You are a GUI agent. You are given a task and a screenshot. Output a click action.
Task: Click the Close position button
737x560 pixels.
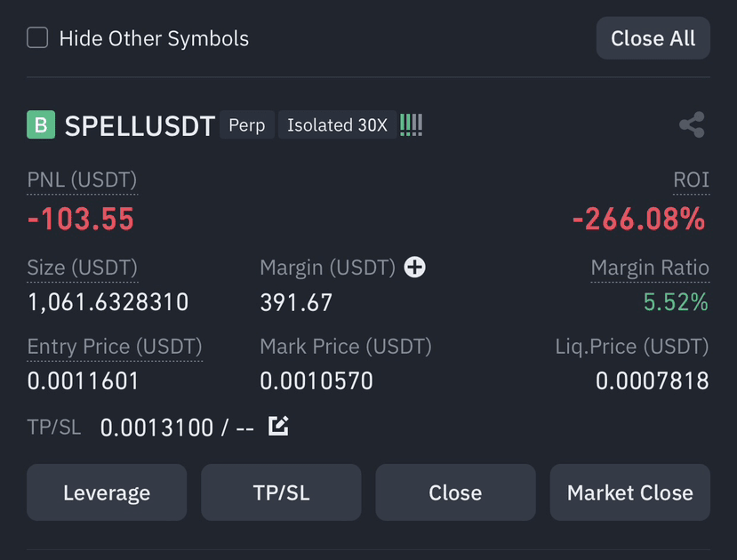[x=455, y=492]
